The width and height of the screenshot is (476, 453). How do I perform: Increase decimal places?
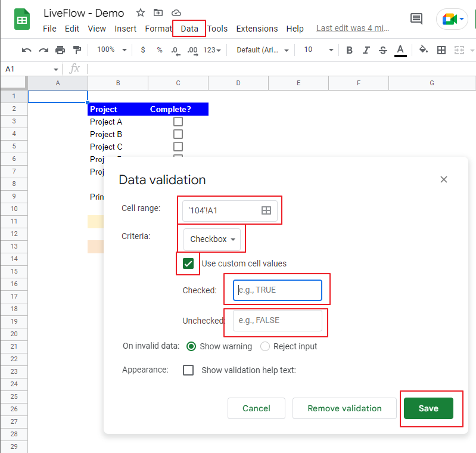pyautogui.click(x=193, y=50)
